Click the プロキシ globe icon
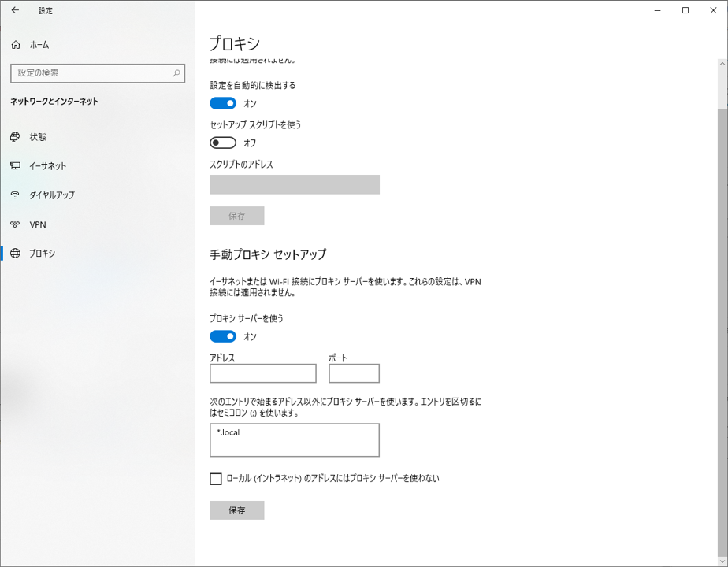728x567 pixels. 15,253
